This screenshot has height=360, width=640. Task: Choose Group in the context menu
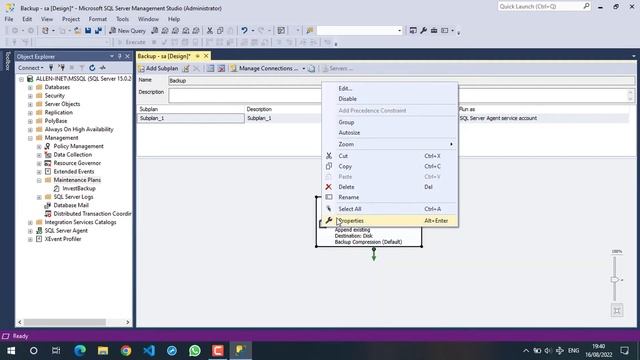tap(390, 122)
